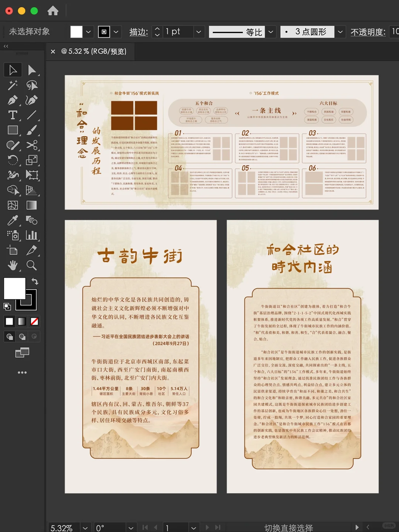Adjust stroke weight stepper arrows
399x532 pixels.
pos(157,32)
